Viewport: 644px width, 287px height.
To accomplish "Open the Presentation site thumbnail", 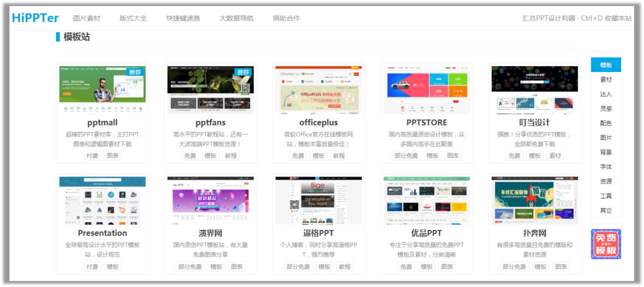I will click(102, 200).
